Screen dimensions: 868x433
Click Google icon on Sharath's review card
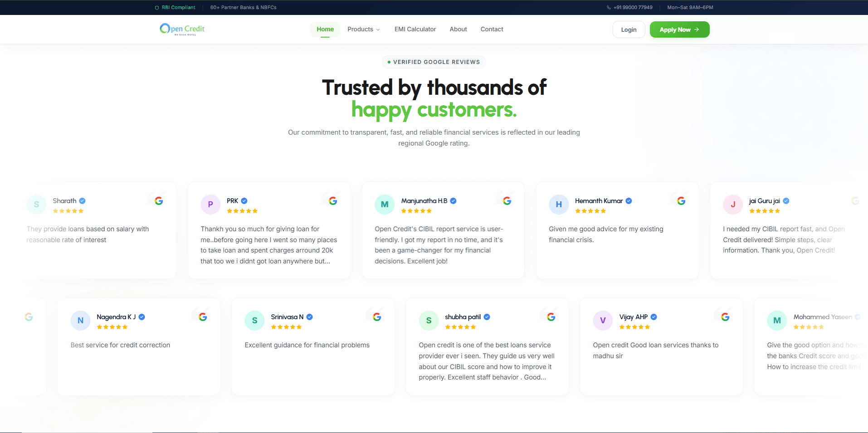click(x=159, y=201)
